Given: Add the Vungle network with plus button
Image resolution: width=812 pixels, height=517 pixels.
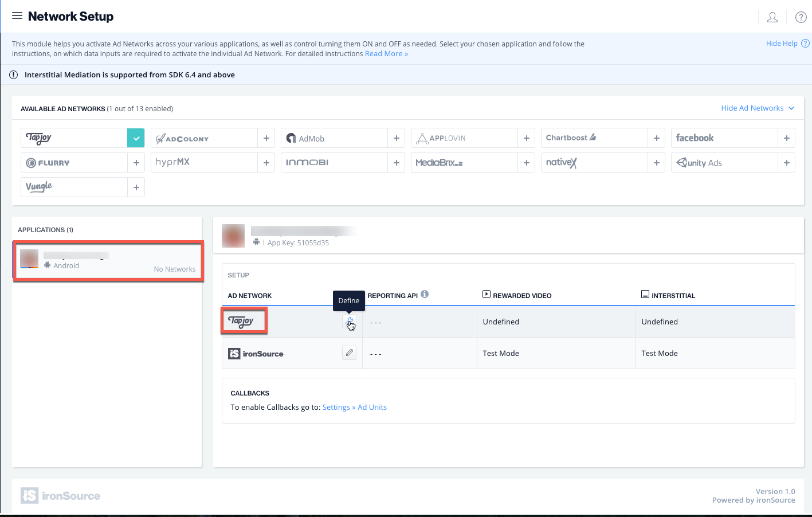Looking at the screenshot, I should (136, 187).
